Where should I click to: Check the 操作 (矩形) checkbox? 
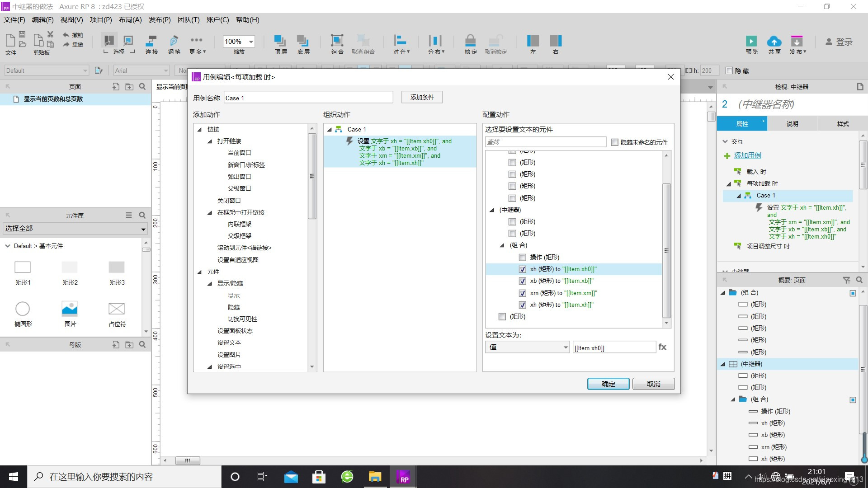523,258
